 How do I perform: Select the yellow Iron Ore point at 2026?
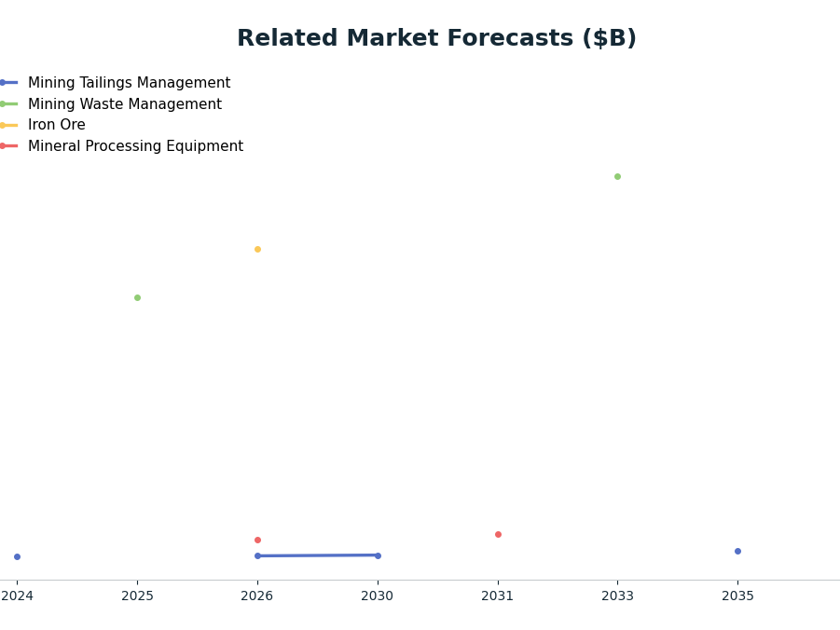click(x=257, y=249)
